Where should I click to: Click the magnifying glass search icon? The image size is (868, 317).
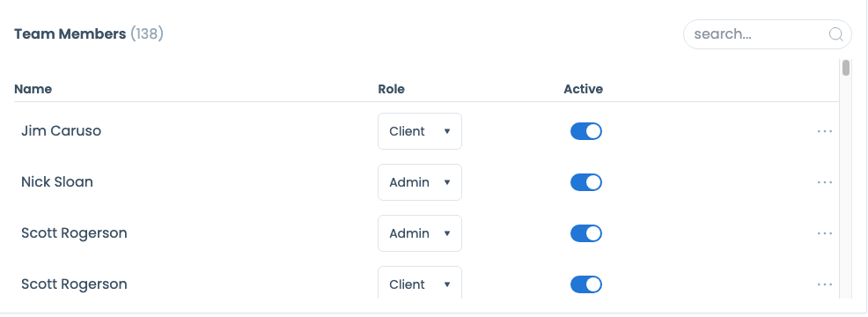coord(836,34)
